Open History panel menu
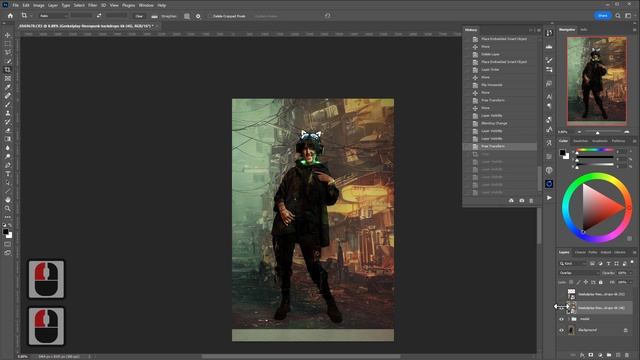This screenshot has height=360, width=640. pos(539,30)
